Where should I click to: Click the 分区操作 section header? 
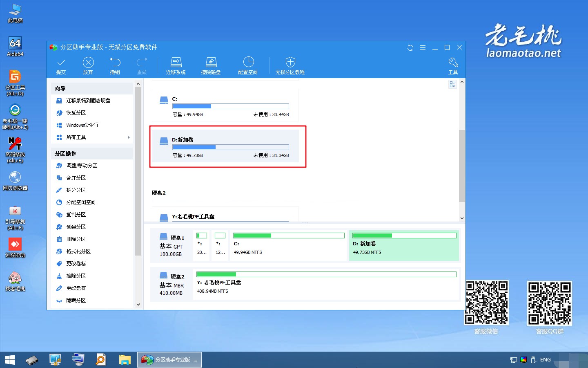92,153
